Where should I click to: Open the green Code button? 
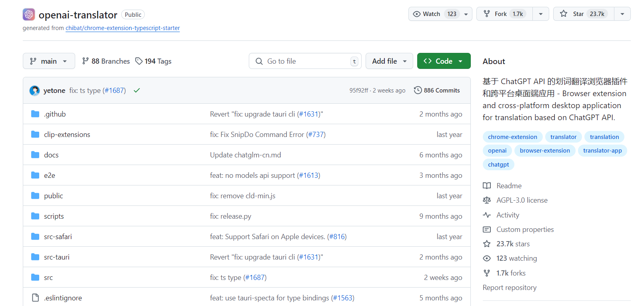point(444,61)
